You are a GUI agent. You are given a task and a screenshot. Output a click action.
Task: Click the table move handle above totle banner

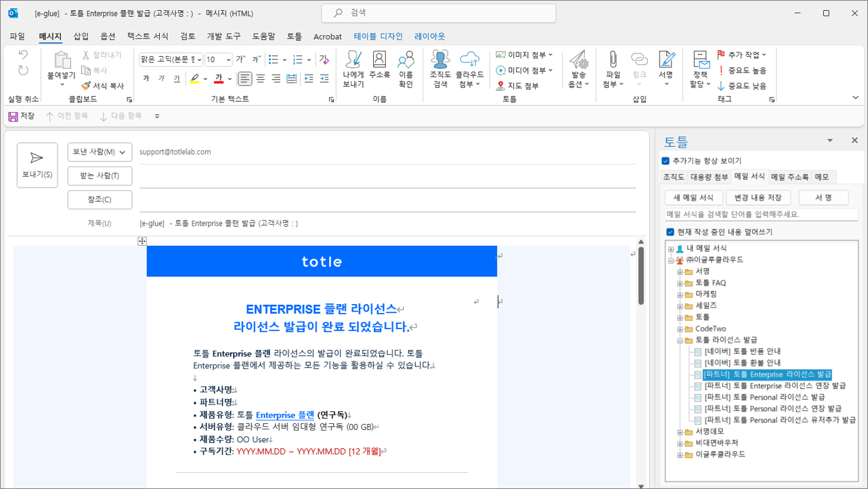pyautogui.click(x=142, y=241)
